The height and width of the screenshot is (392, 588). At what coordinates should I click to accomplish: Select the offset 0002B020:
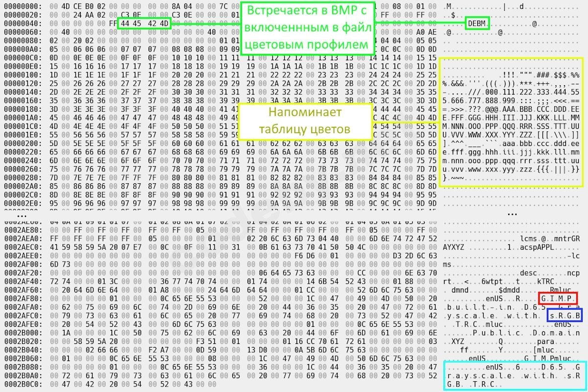(x=23, y=342)
